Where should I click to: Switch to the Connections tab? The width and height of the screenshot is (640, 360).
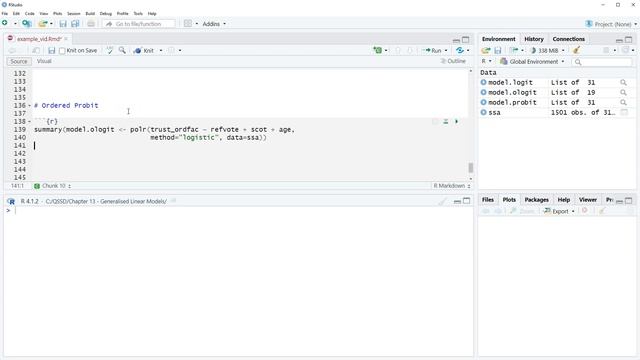click(x=569, y=39)
